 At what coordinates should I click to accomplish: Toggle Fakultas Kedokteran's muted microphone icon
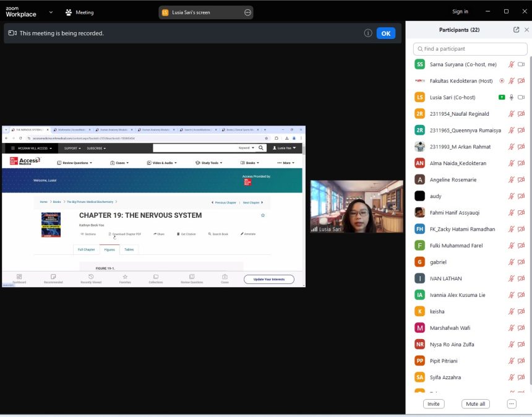pyautogui.click(x=512, y=81)
